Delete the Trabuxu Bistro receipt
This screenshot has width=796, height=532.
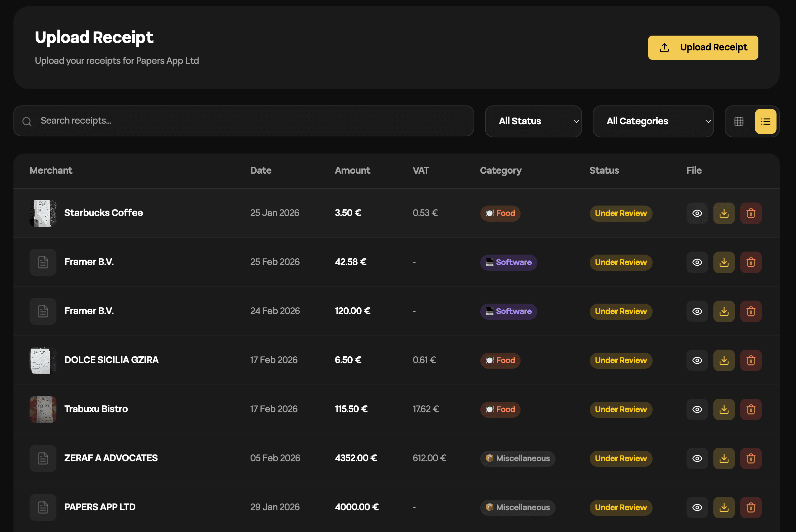tap(751, 409)
